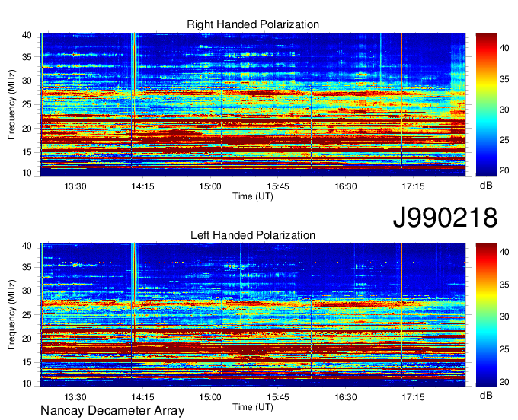Click the 25 dB tick on the lower colorbar
The height and width of the screenshot is (420, 518).
[x=504, y=349]
